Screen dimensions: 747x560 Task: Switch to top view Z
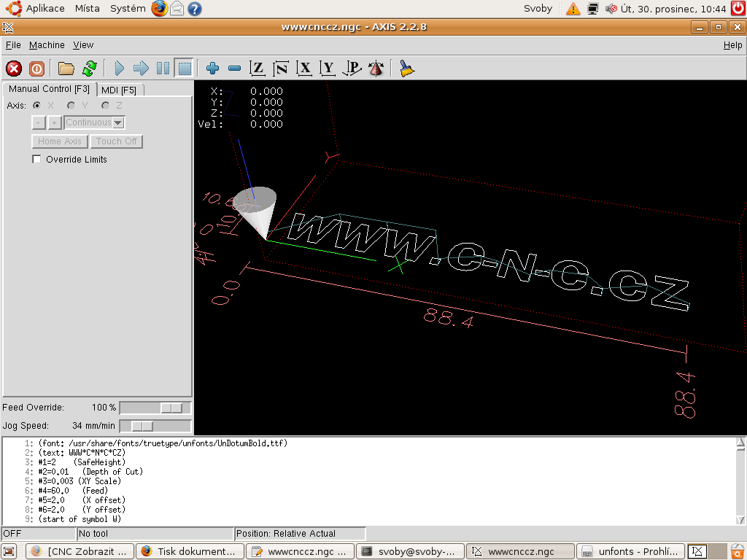(x=257, y=69)
